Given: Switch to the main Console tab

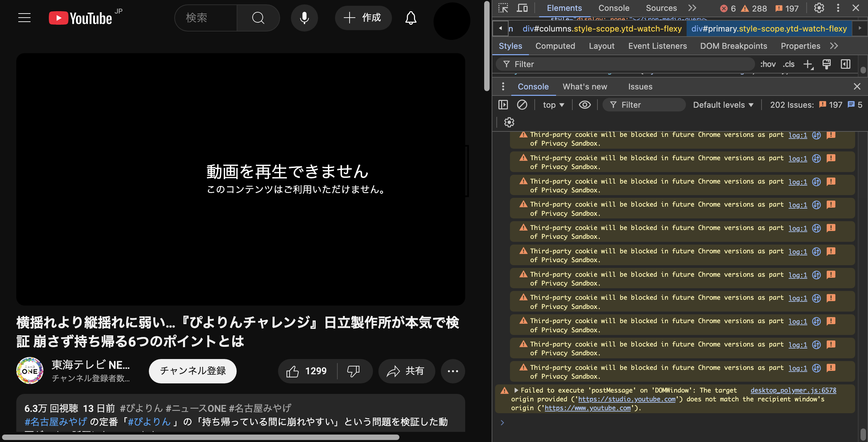Looking at the screenshot, I should pyautogui.click(x=614, y=8).
